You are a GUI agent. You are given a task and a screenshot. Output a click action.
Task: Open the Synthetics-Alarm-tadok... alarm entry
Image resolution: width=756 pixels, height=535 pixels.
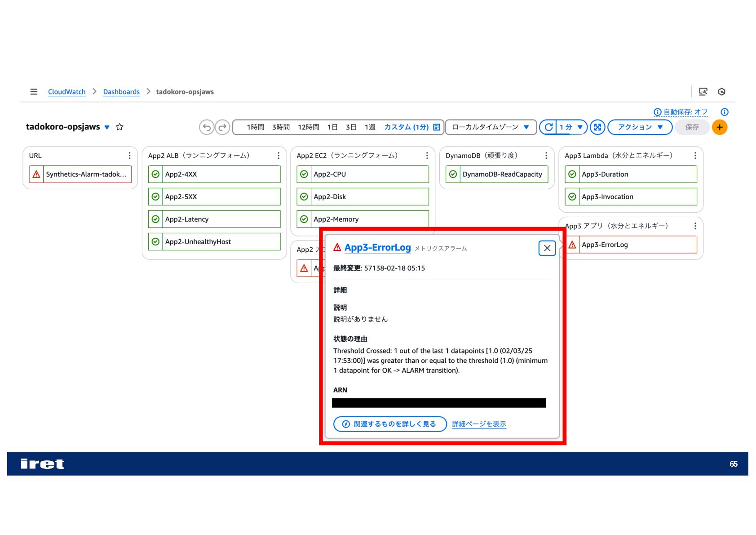80,174
